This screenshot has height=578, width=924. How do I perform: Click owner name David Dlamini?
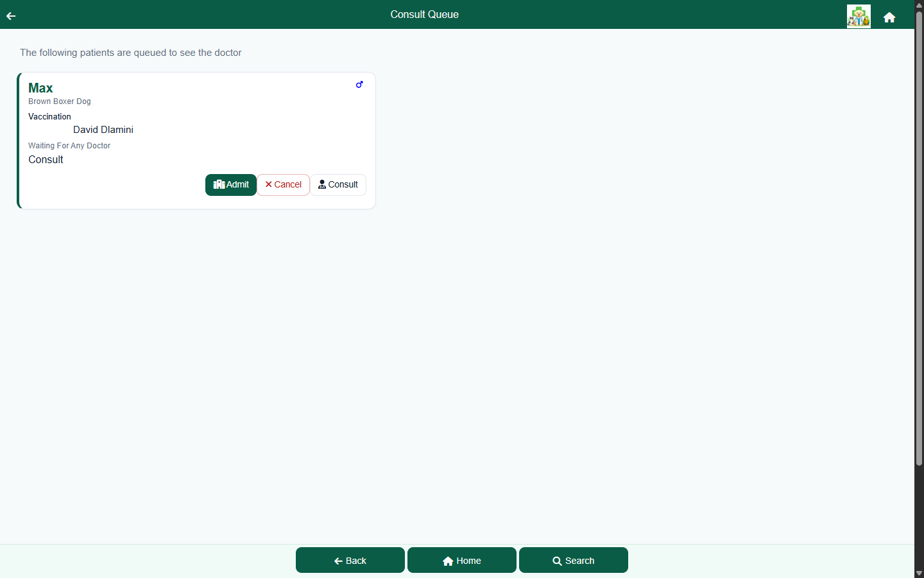pyautogui.click(x=103, y=130)
